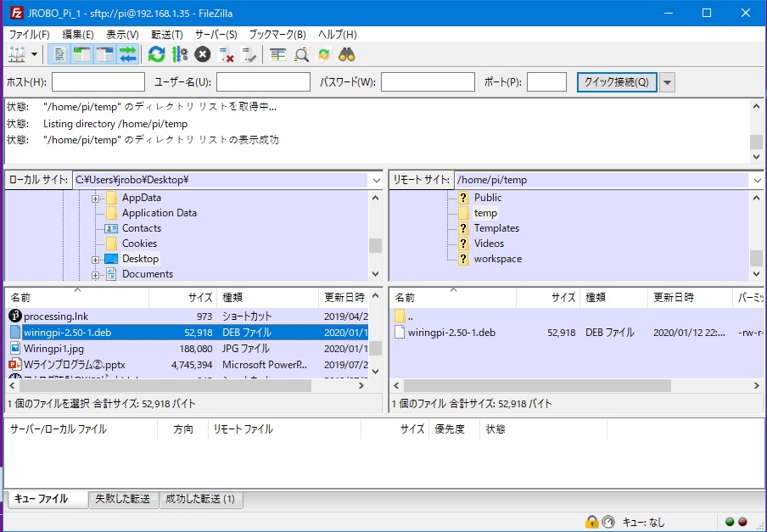Screen dimensions: 767x532
Task: Click the speed limit gauge icon
Action: coord(608,522)
